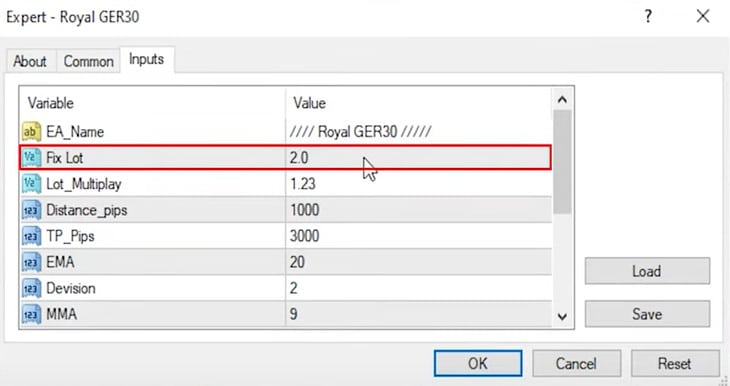Confirm settings with the OK button
The width and height of the screenshot is (730, 386).
click(x=478, y=363)
